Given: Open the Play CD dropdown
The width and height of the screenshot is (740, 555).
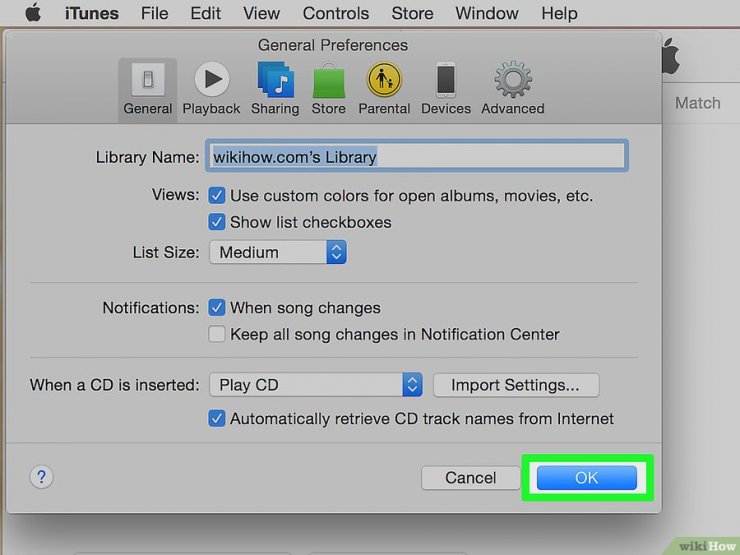Looking at the screenshot, I should point(316,385).
